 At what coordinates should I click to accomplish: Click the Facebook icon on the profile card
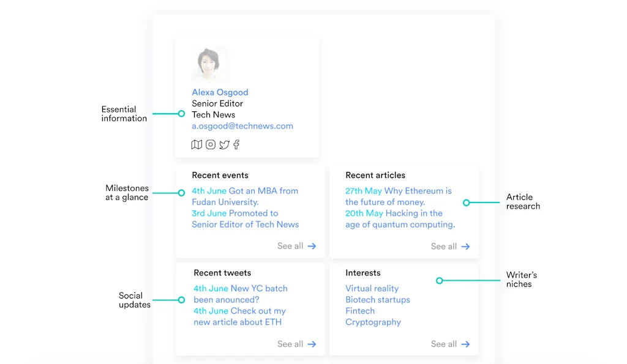click(x=236, y=144)
